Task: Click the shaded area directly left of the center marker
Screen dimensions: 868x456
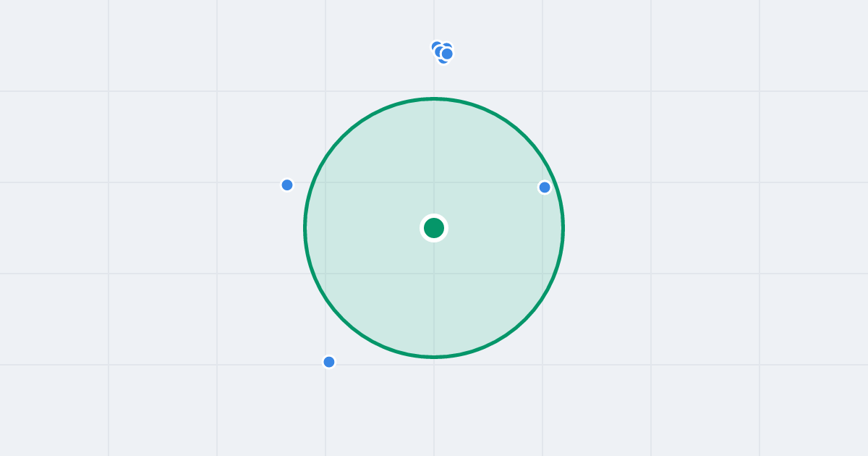Action: [369, 228]
